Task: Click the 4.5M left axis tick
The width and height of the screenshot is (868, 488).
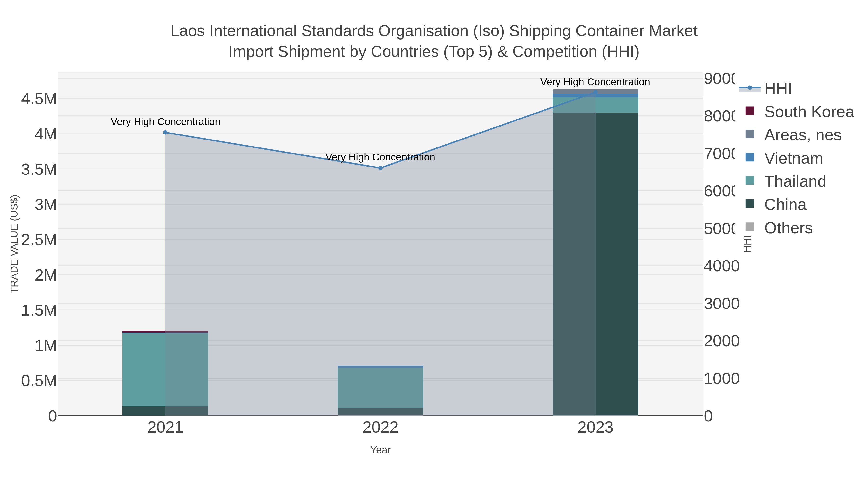Action: (39, 99)
